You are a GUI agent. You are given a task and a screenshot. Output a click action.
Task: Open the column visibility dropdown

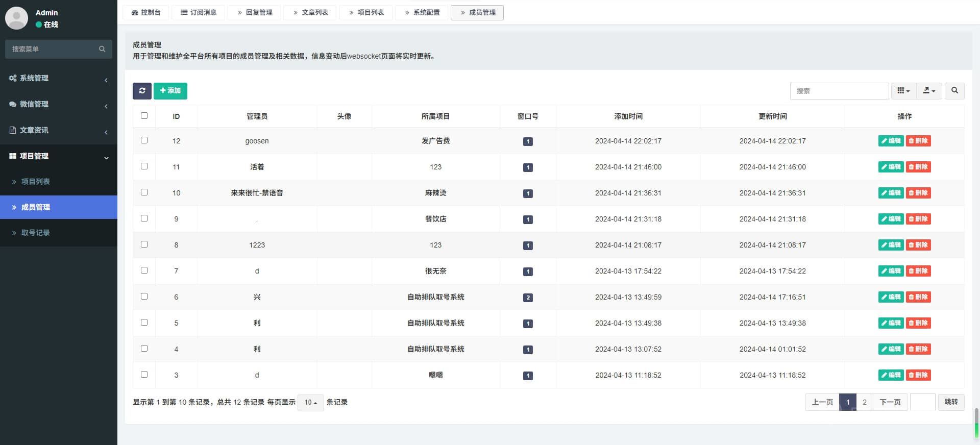pyautogui.click(x=903, y=91)
